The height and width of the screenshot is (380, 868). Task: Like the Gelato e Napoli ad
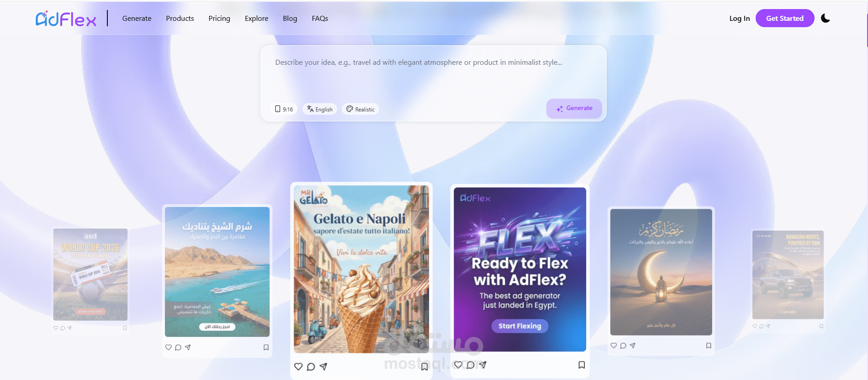point(298,366)
